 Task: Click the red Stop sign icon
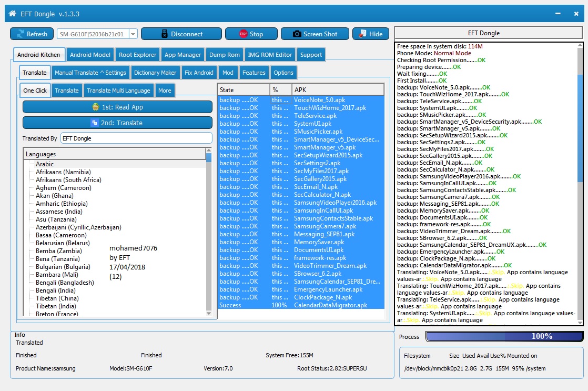click(x=243, y=34)
